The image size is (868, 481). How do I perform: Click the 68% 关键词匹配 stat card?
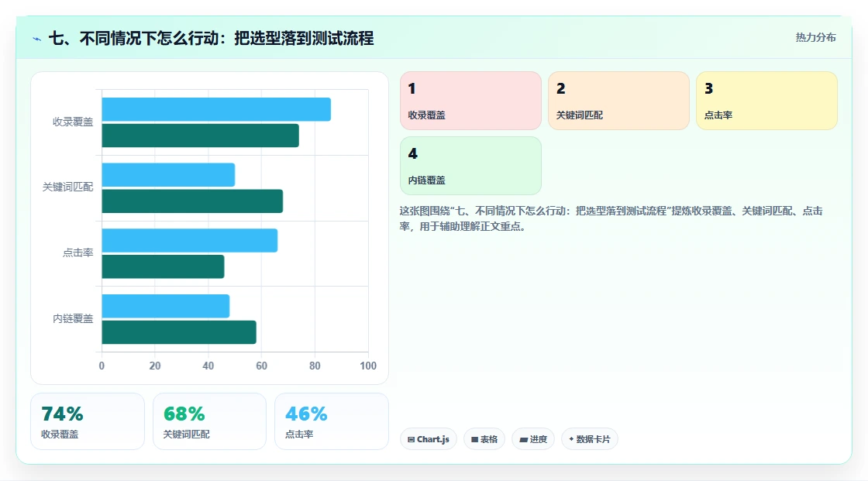pyautogui.click(x=209, y=421)
